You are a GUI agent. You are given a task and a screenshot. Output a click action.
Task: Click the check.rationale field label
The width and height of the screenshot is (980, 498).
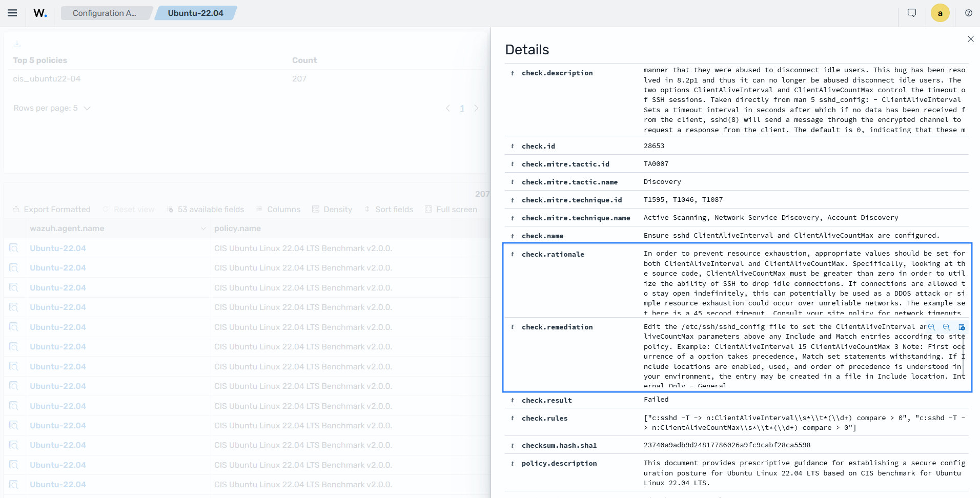click(x=553, y=255)
